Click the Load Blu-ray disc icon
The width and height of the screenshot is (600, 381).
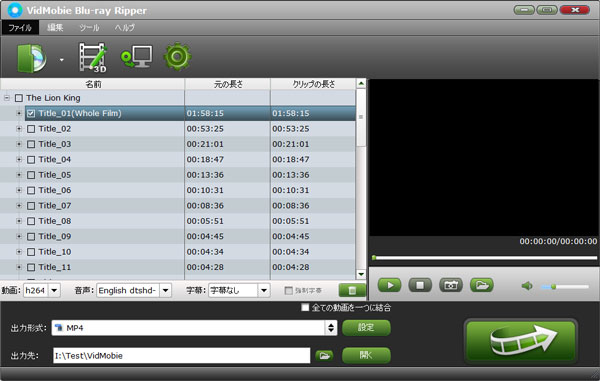point(32,58)
